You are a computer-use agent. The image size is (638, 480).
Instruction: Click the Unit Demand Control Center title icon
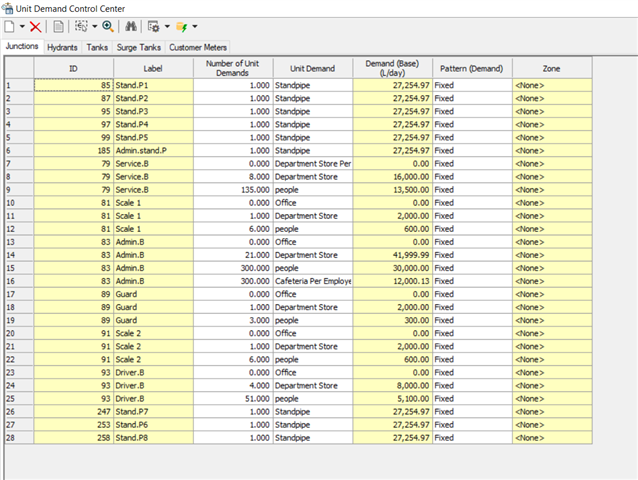pyautogui.click(x=7, y=8)
